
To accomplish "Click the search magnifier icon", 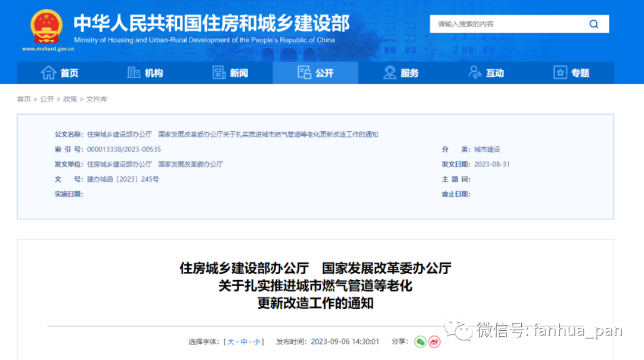I will [593, 23].
